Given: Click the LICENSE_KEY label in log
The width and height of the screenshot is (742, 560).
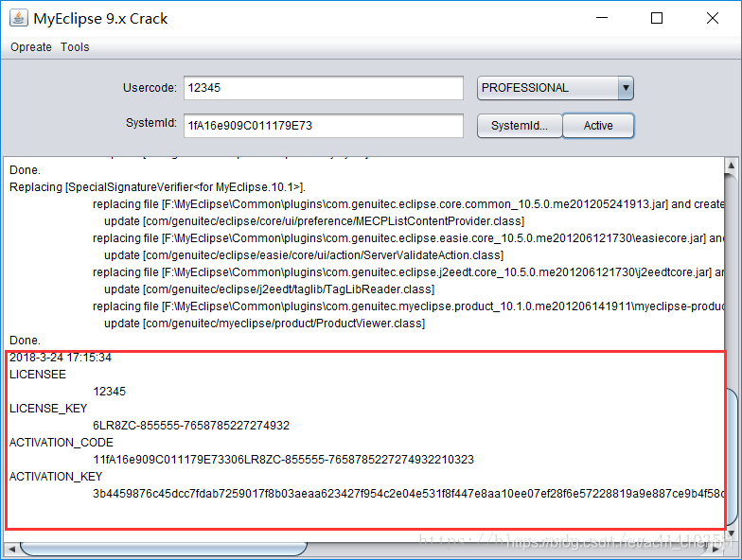Looking at the screenshot, I should pyautogui.click(x=48, y=409).
